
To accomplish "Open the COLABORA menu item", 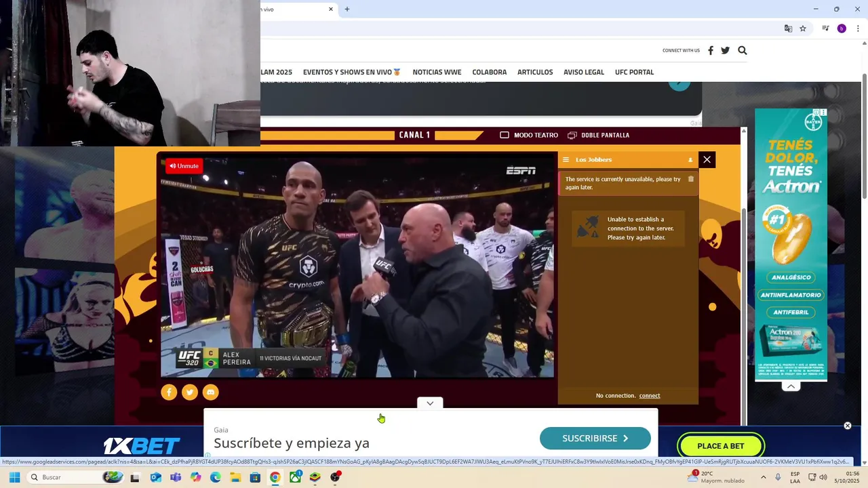I will click(490, 72).
